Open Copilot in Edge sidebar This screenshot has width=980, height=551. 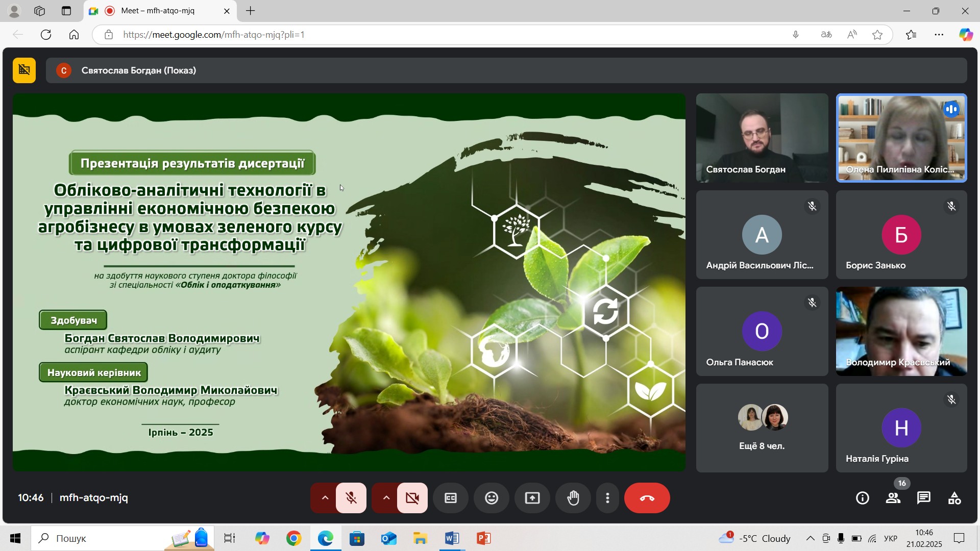(x=966, y=35)
